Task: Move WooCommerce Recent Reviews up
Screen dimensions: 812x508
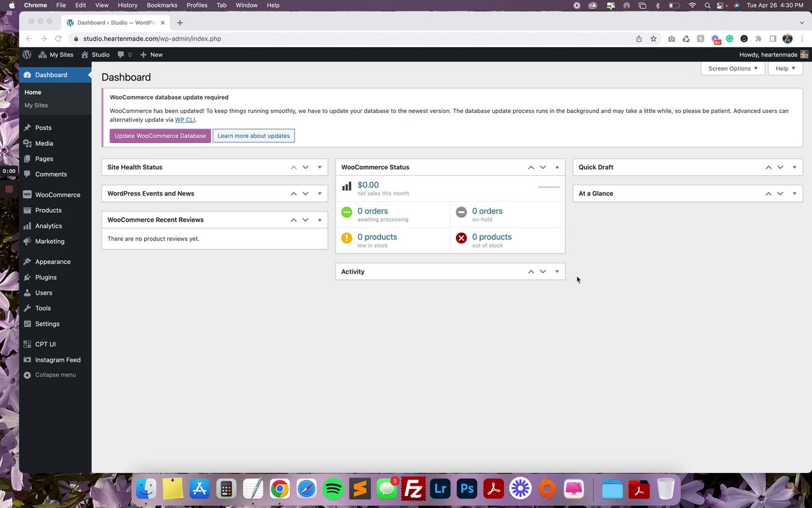Action: pyautogui.click(x=294, y=220)
